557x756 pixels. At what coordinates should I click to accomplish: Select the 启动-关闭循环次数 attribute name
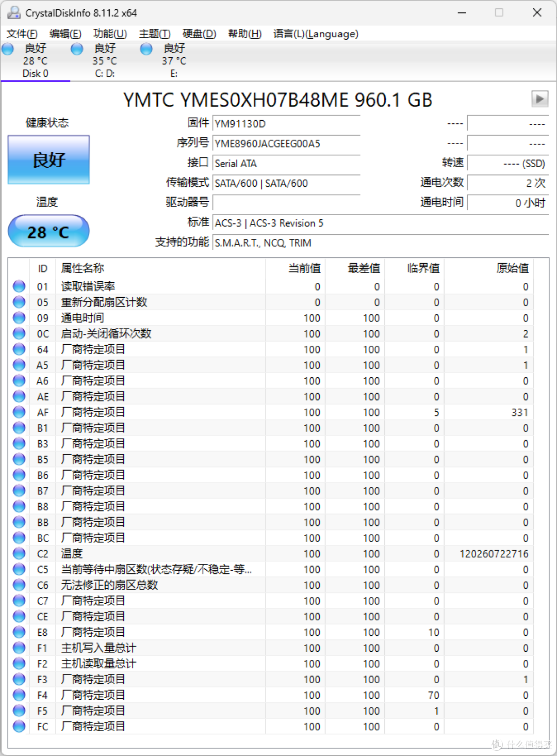[x=106, y=333]
